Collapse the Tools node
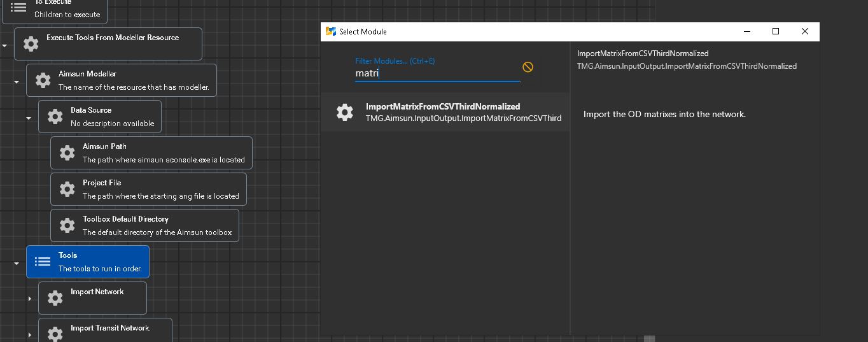Image resolution: width=868 pixels, height=342 pixels. coord(17,264)
